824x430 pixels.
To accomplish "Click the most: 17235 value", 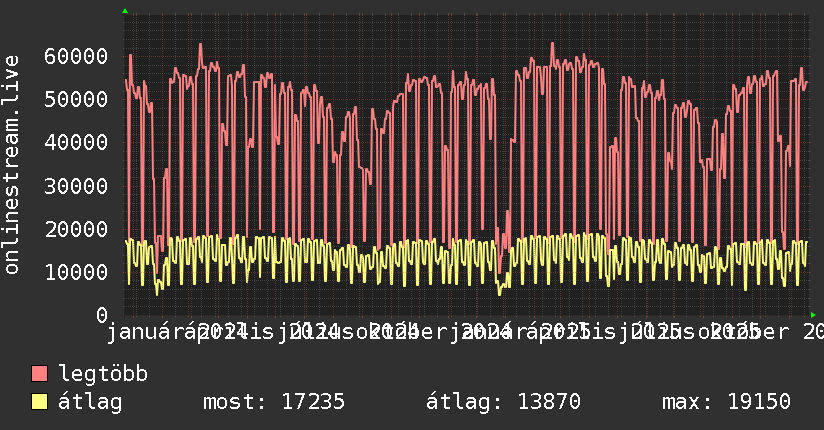I will [274, 402].
